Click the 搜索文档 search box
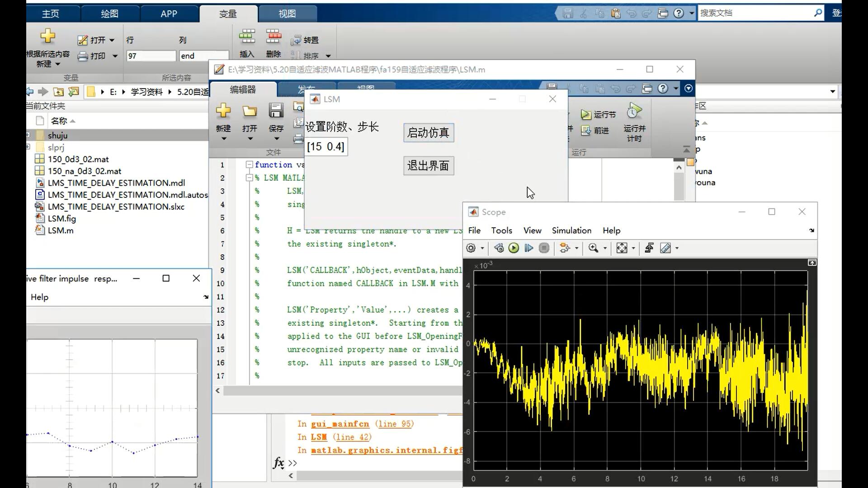868x488 pixels. coord(755,13)
